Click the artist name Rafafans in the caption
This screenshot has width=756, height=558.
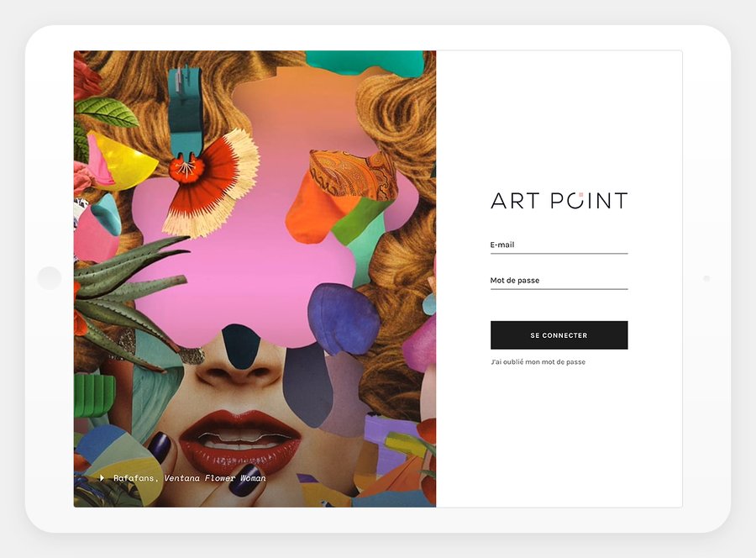pyautogui.click(x=133, y=478)
